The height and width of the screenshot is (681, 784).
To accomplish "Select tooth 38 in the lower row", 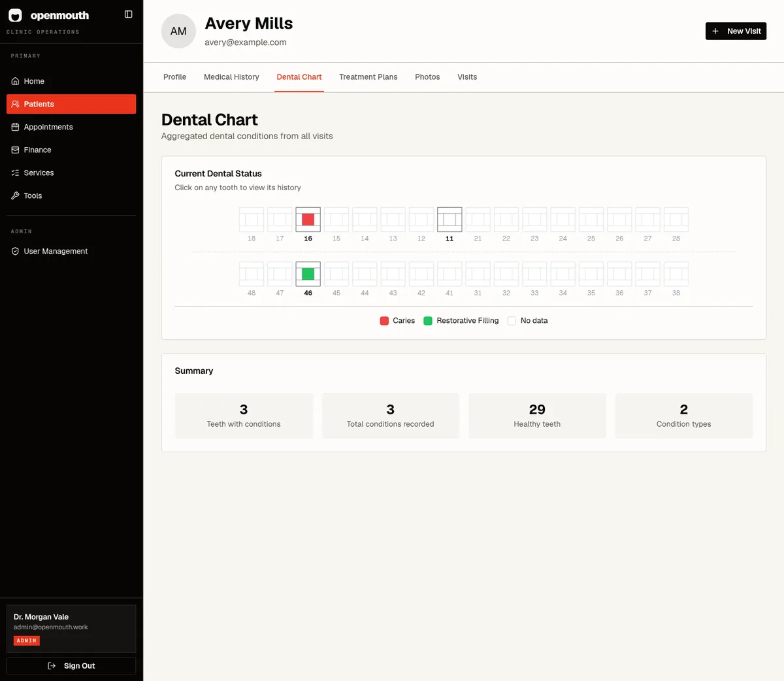I will 676,274.
